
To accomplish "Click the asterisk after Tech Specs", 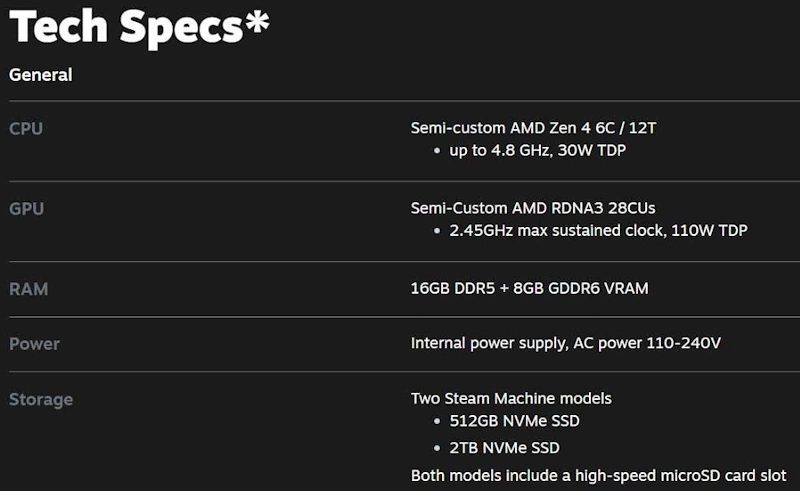I will [x=256, y=22].
